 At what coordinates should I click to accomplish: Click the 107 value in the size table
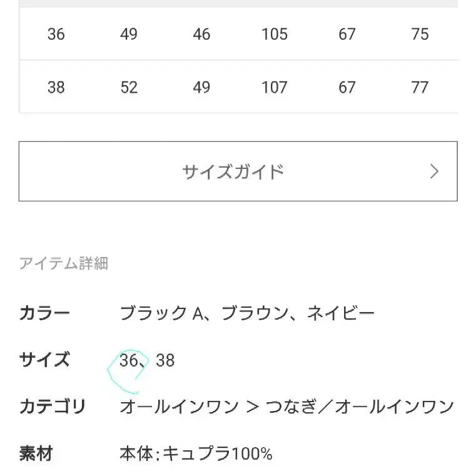coord(274,87)
